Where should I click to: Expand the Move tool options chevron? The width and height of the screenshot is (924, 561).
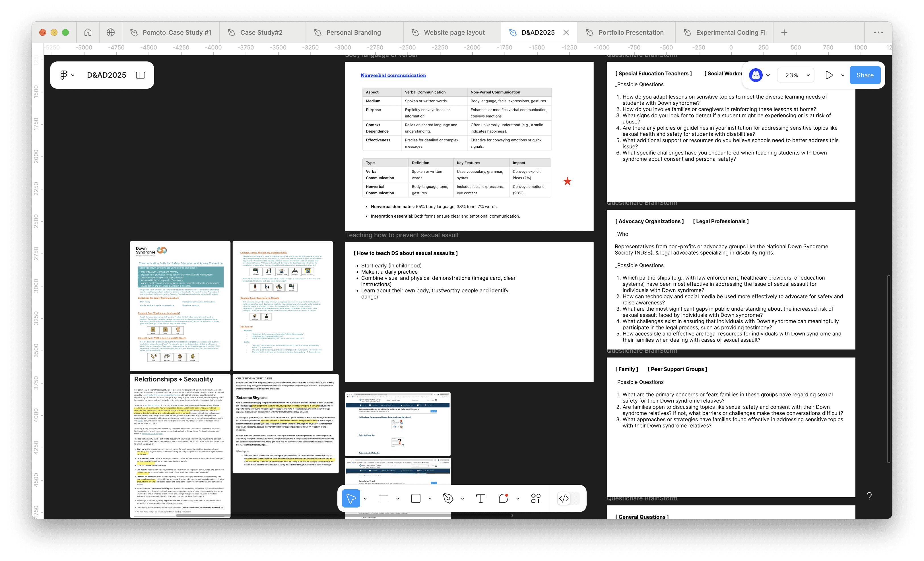(365, 498)
